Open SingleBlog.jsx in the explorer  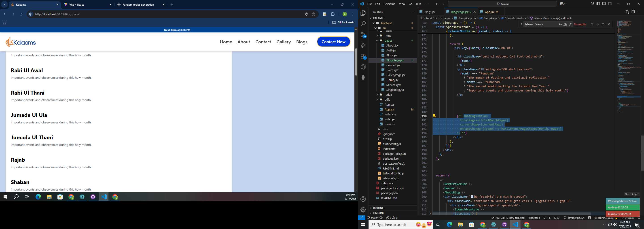coord(395,90)
